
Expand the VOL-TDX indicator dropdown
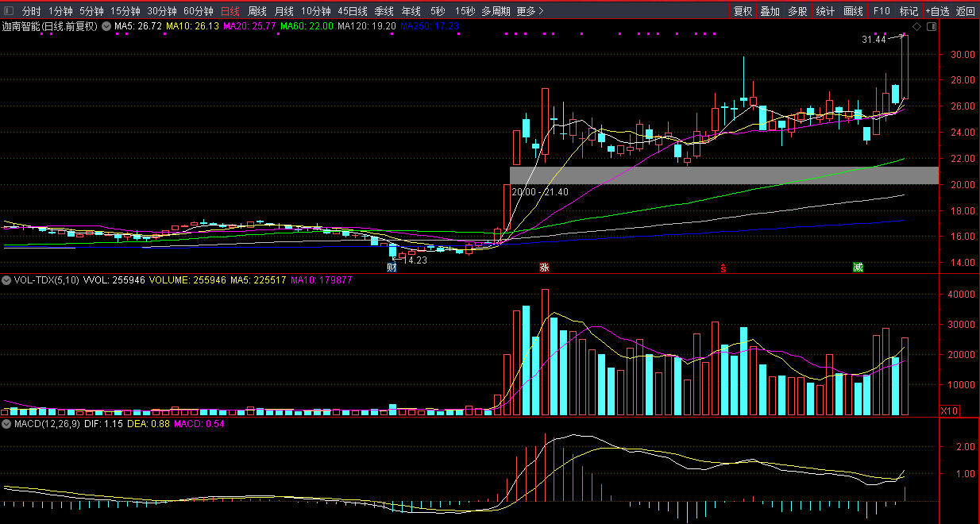[x=6, y=280]
